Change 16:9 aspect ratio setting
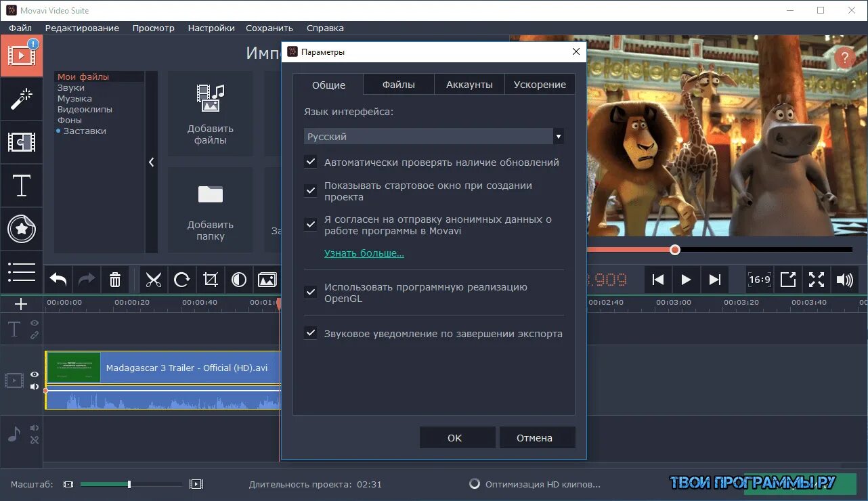 [x=759, y=280]
